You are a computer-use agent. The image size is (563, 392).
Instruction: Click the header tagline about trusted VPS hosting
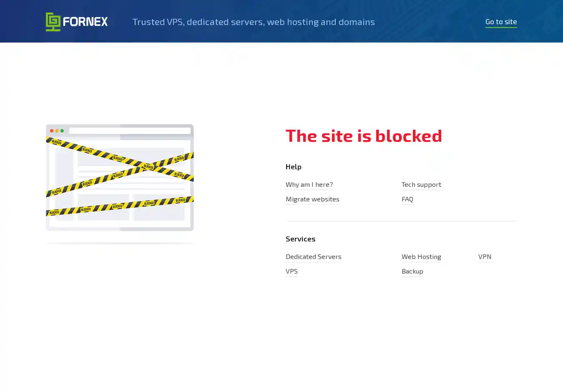tap(254, 22)
